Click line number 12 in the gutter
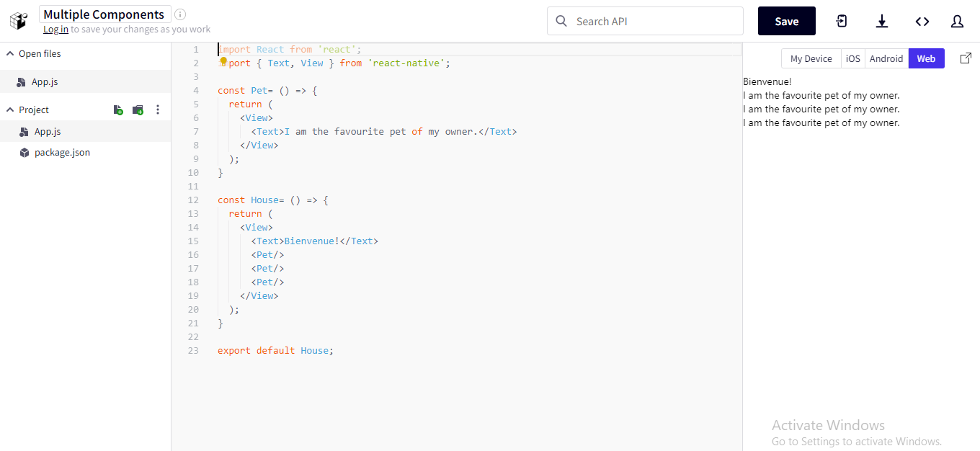This screenshot has width=980, height=451. (193, 200)
